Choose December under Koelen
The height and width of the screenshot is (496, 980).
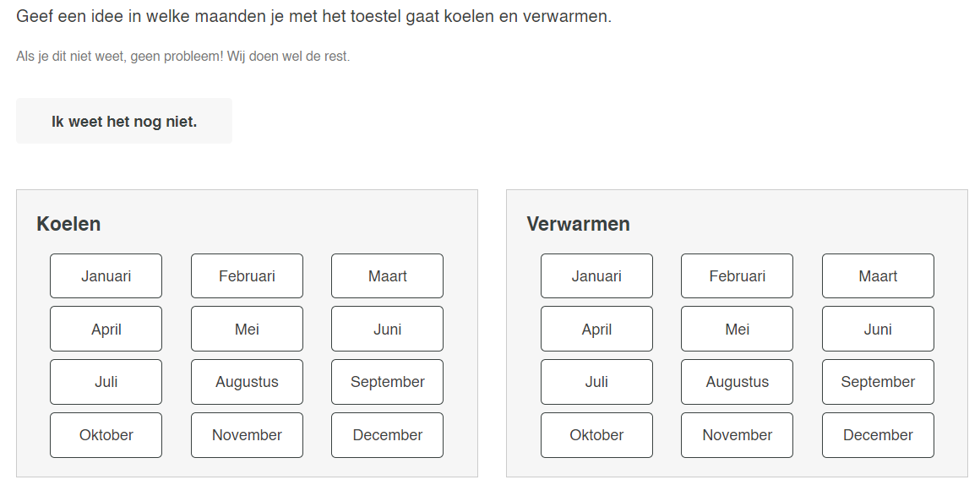click(x=387, y=435)
